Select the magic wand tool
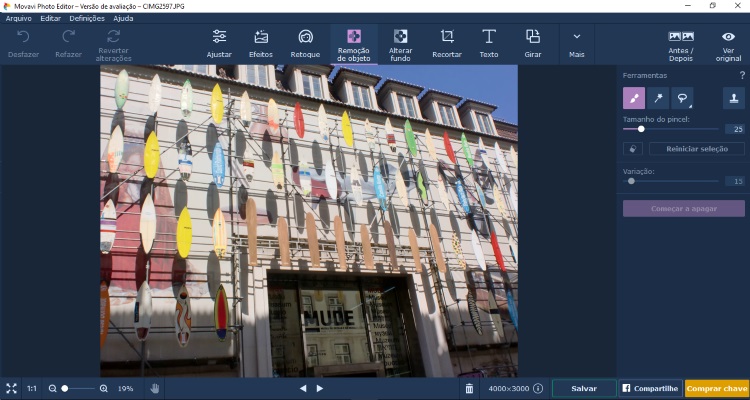Screen dimensions: 750x400 pos(658,98)
